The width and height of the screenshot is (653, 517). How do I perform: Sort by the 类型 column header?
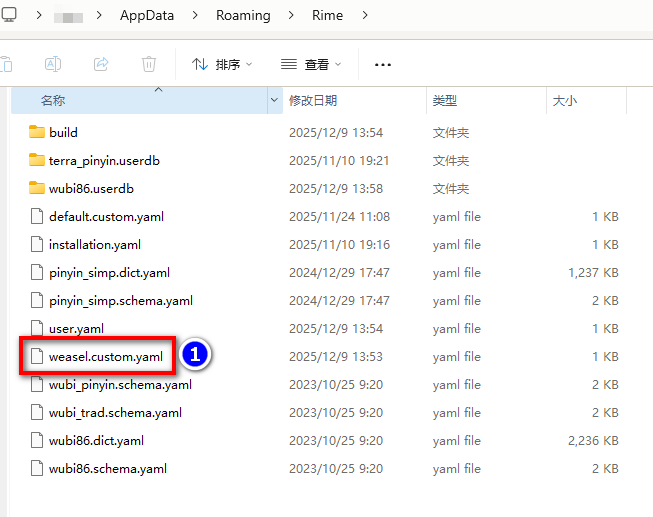click(444, 100)
